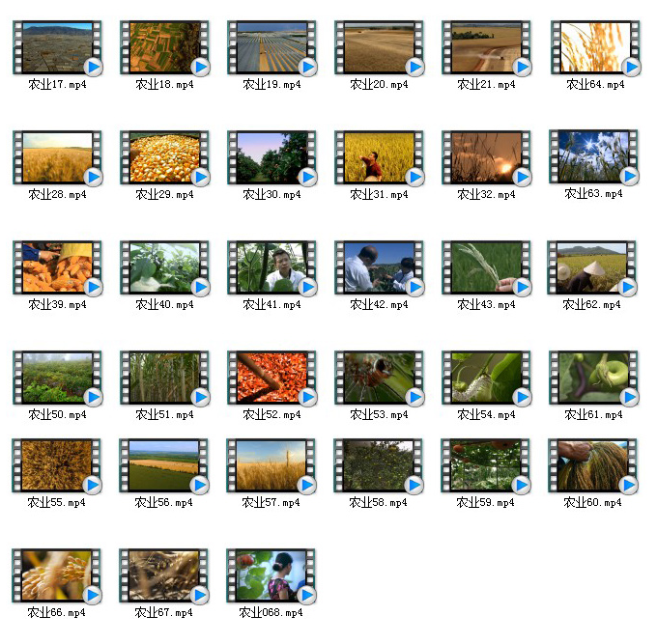Select the 农业61.mp4 eggplant video icon
This screenshot has height=644, width=657.
coord(594,378)
